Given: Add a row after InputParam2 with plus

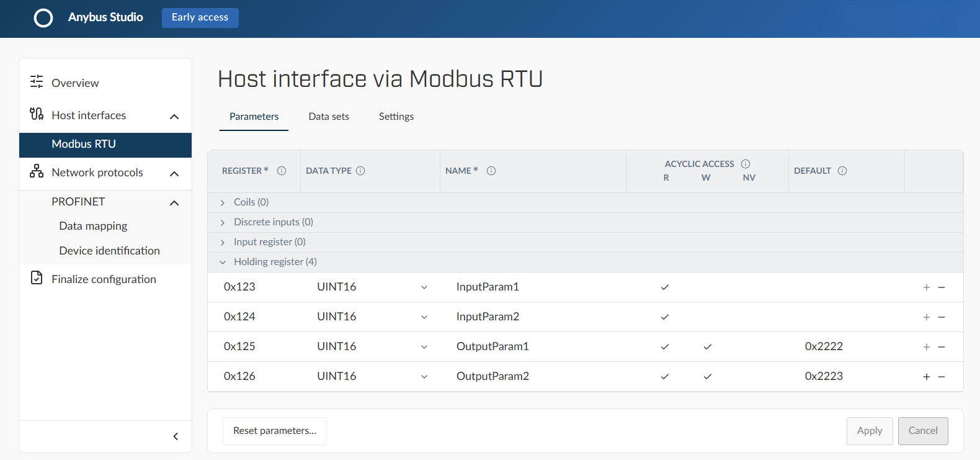Looking at the screenshot, I should tap(927, 317).
